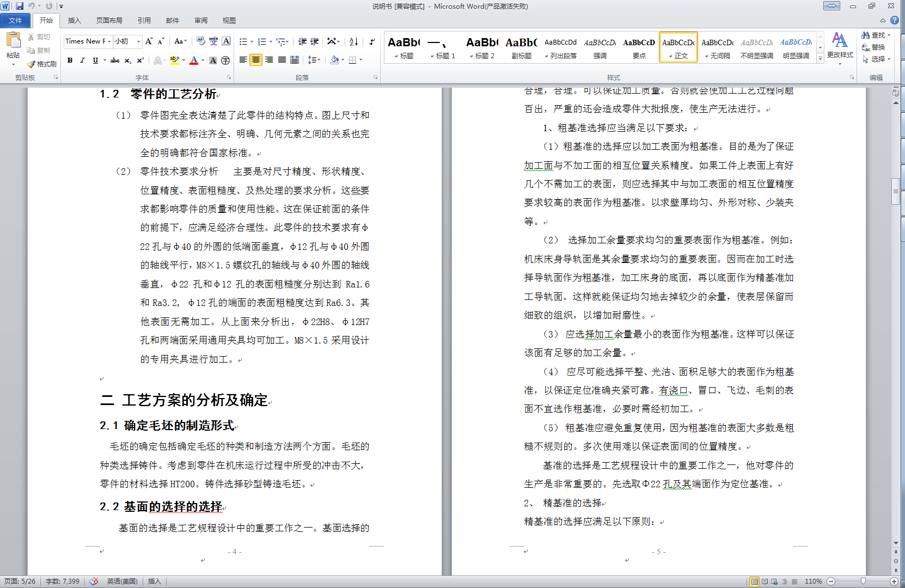This screenshot has height=588, width=905.
Task: Apply the Heading 1 (标题 1) style
Action: tap(443, 47)
